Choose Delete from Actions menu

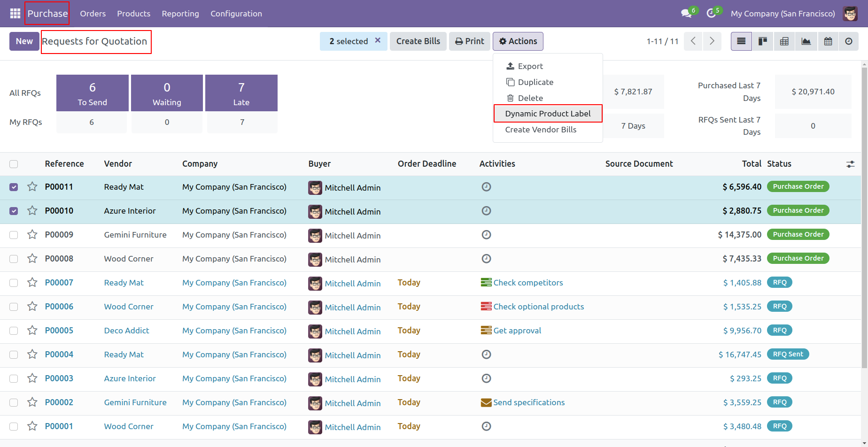pyautogui.click(x=548, y=98)
